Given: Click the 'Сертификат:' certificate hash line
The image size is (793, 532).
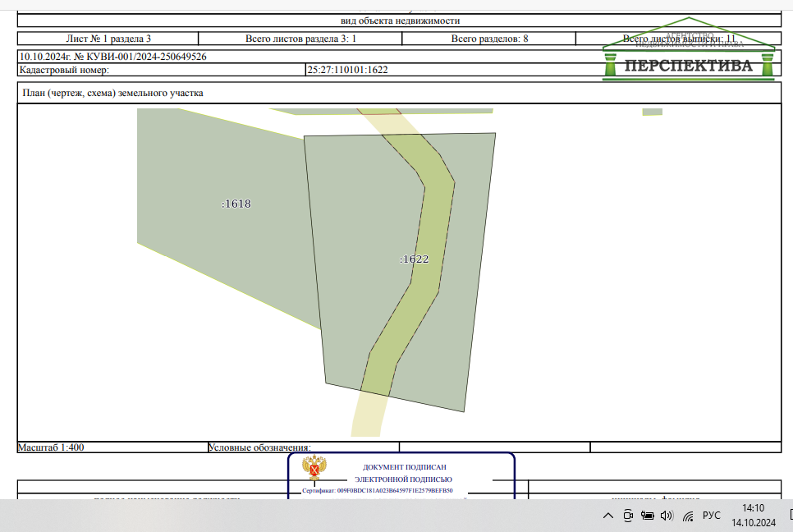Looking at the screenshot, I should [x=378, y=490].
